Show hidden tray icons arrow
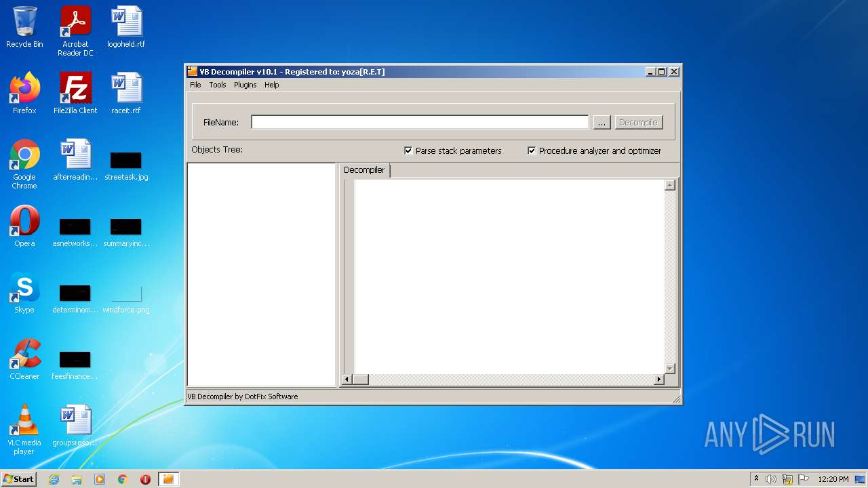The image size is (868, 488). (x=756, y=479)
